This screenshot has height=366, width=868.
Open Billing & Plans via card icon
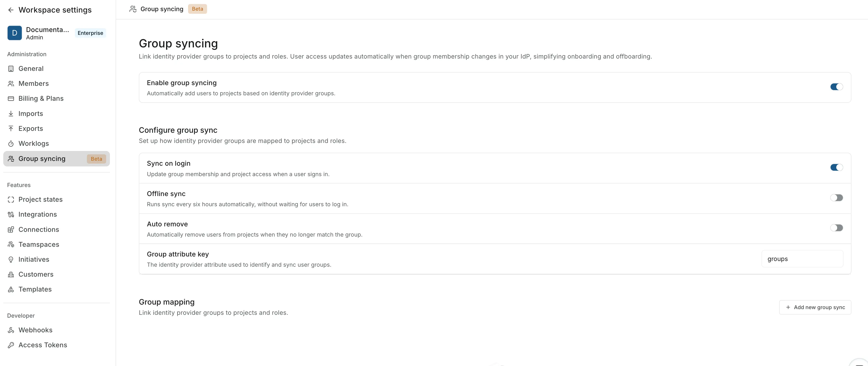(11, 98)
